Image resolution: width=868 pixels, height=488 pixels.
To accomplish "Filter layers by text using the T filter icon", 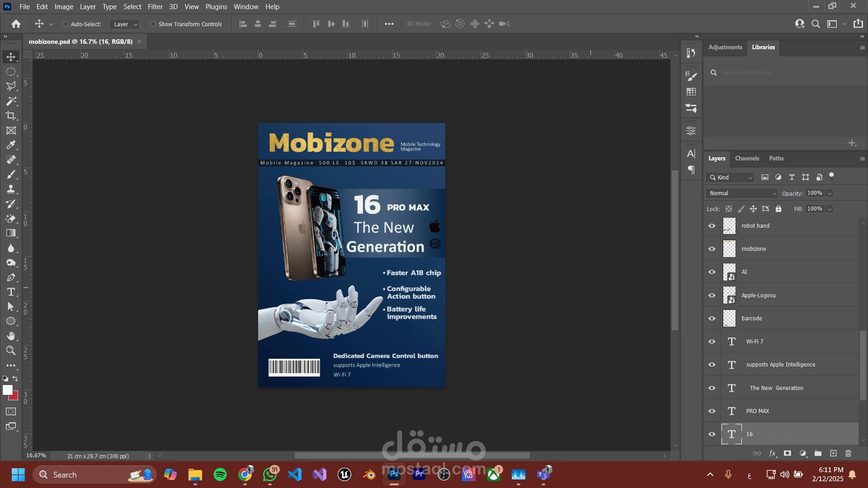I will click(x=792, y=177).
